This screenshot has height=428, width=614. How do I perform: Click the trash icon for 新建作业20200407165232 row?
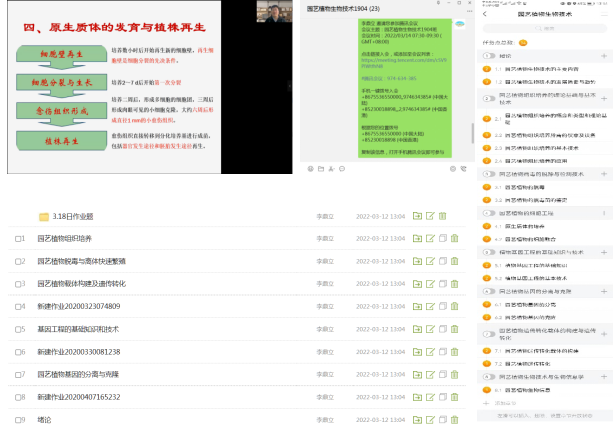click(x=453, y=396)
